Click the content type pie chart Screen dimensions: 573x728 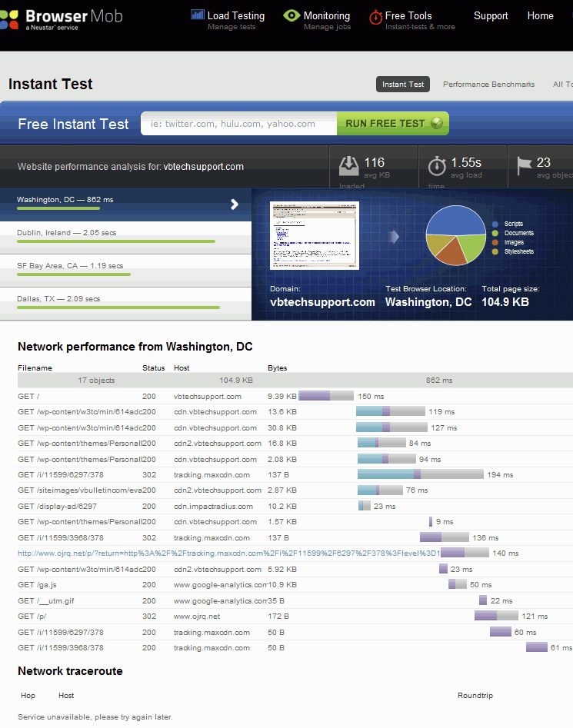(455, 235)
